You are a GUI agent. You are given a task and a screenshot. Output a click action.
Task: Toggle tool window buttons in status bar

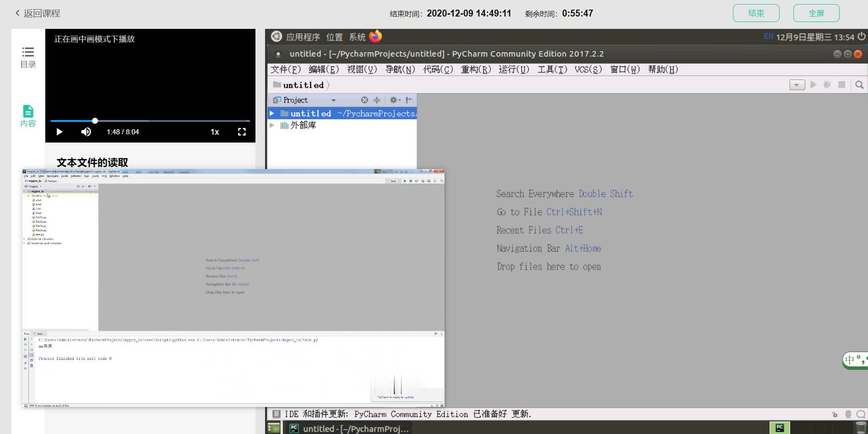(x=276, y=414)
